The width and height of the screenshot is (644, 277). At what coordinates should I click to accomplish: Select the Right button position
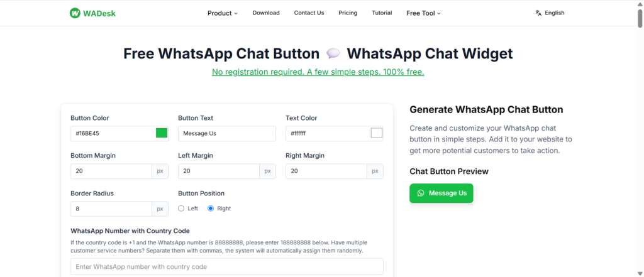click(x=211, y=209)
